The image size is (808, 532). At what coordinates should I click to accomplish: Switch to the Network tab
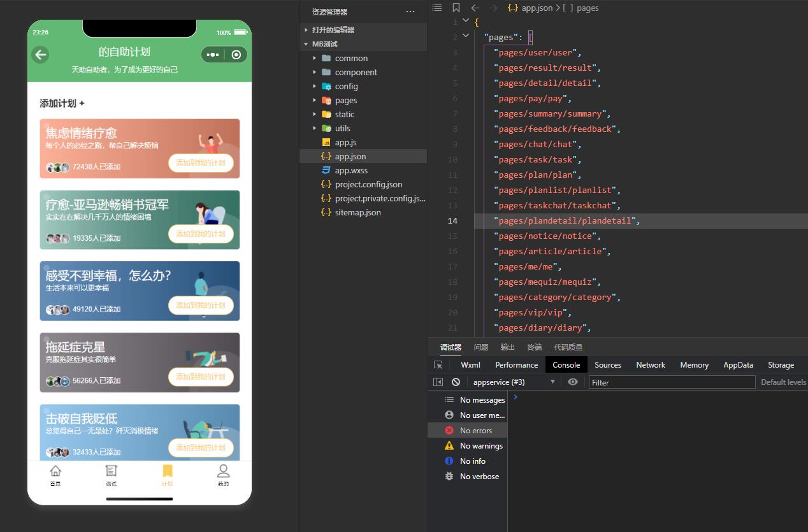650,365
